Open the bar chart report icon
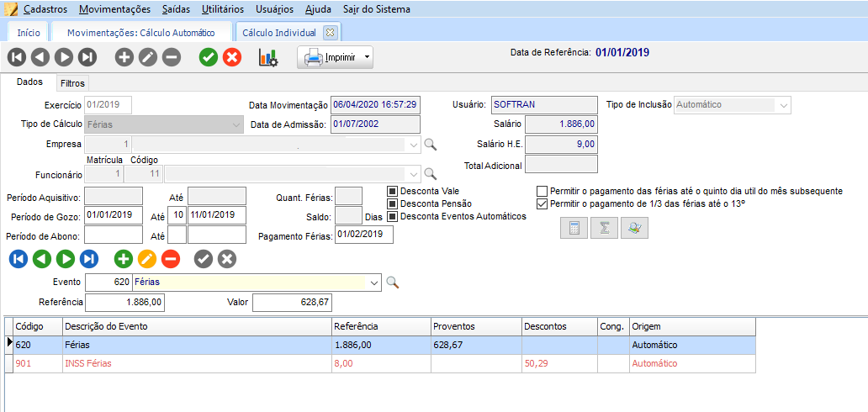 tap(267, 58)
